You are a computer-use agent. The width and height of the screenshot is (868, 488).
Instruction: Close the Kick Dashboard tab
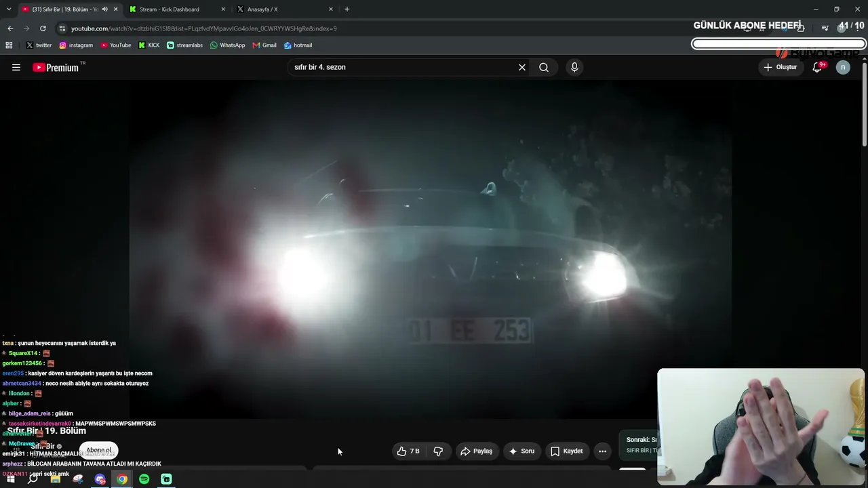coord(223,9)
